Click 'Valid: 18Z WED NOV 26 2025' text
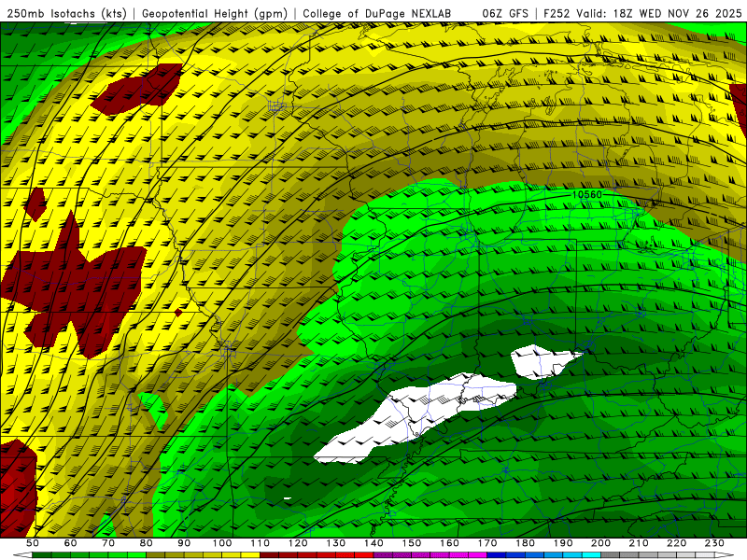Image resolution: width=747 pixels, height=560 pixels. [659, 13]
